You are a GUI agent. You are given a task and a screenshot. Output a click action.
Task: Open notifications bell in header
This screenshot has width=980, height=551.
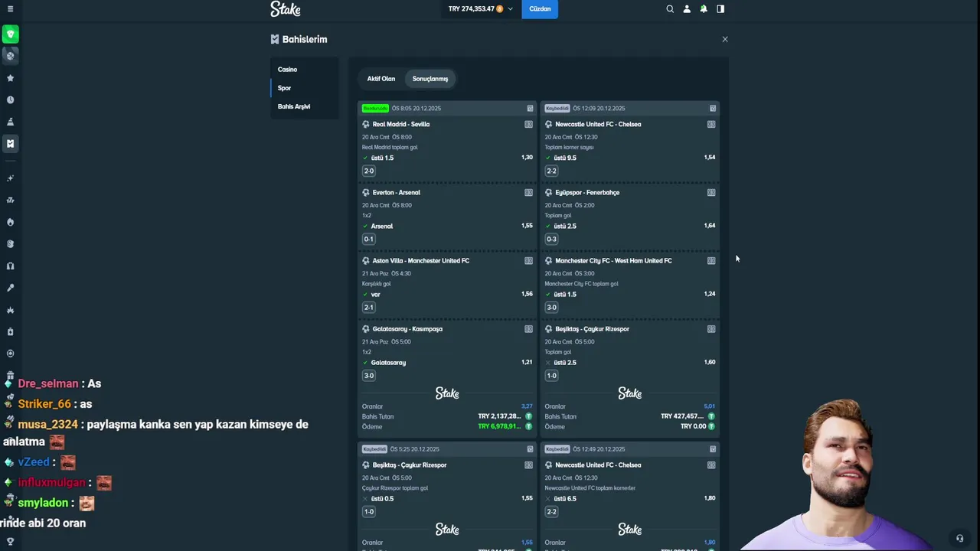click(x=704, y=9)
